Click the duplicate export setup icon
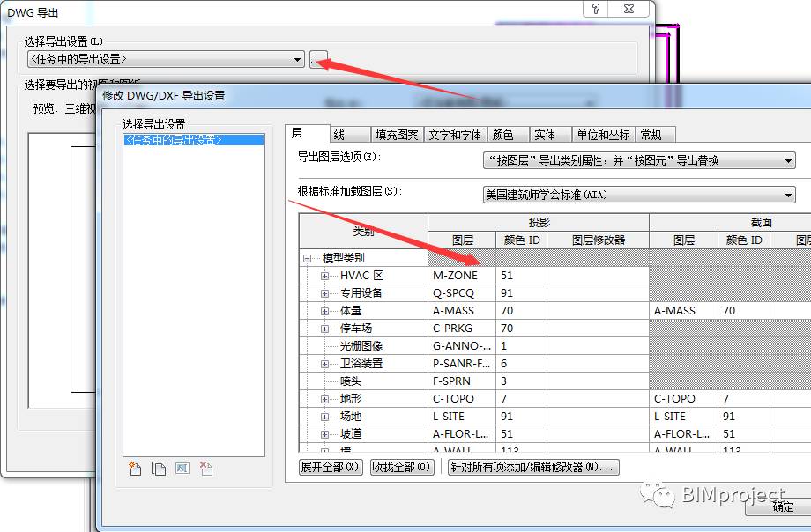Screen dimensions: 811x532 pyautogui.click(x=159, y=469)
